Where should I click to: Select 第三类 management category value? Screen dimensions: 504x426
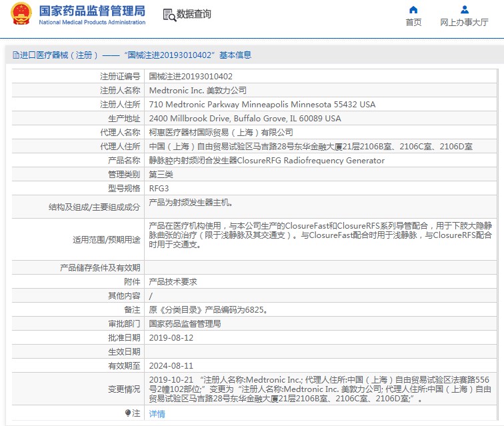(x=161, y=175)
